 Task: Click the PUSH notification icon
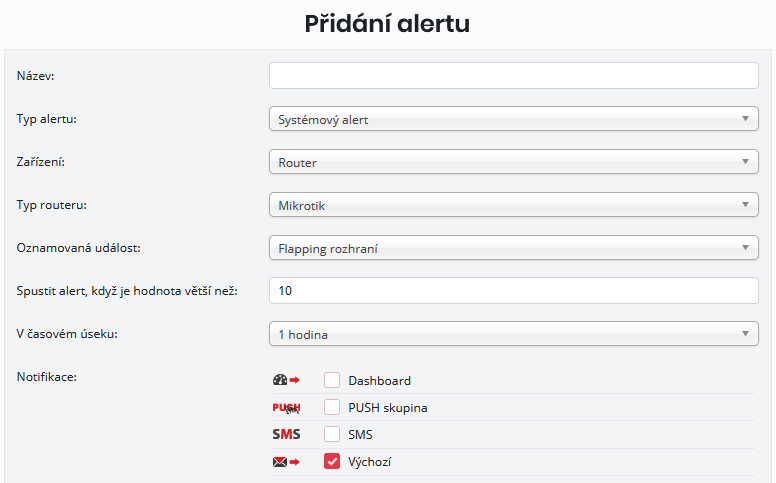[x=286, y=408]
